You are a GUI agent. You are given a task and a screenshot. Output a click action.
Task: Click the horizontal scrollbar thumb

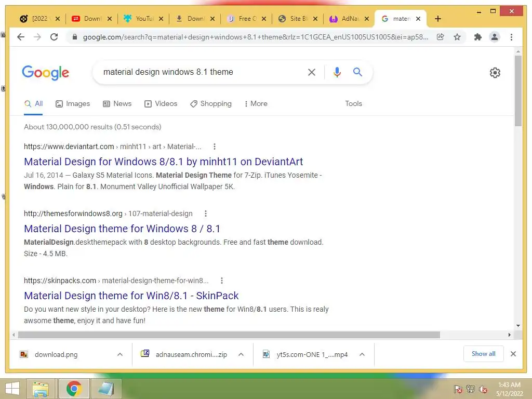pyautogui.click(x=229, y=335)
